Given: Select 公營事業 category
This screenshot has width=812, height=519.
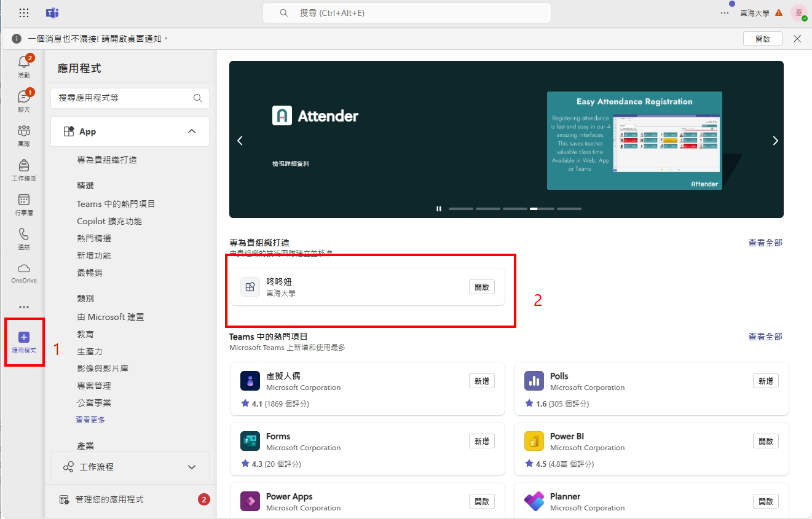Looking at the screenshot, I should (94, 403).
